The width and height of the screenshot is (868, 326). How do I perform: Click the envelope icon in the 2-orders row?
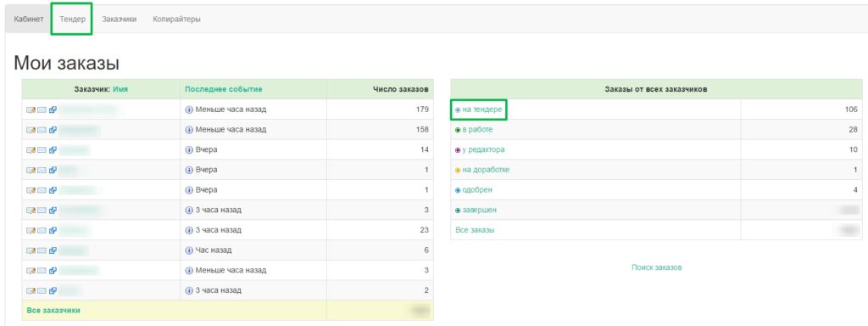coord(42,290)
